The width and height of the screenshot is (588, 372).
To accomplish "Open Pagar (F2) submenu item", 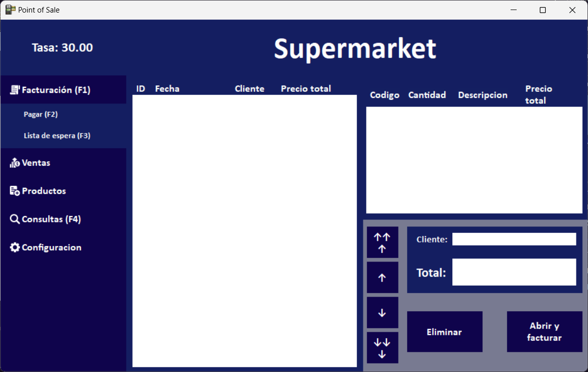I will [41, 114].
